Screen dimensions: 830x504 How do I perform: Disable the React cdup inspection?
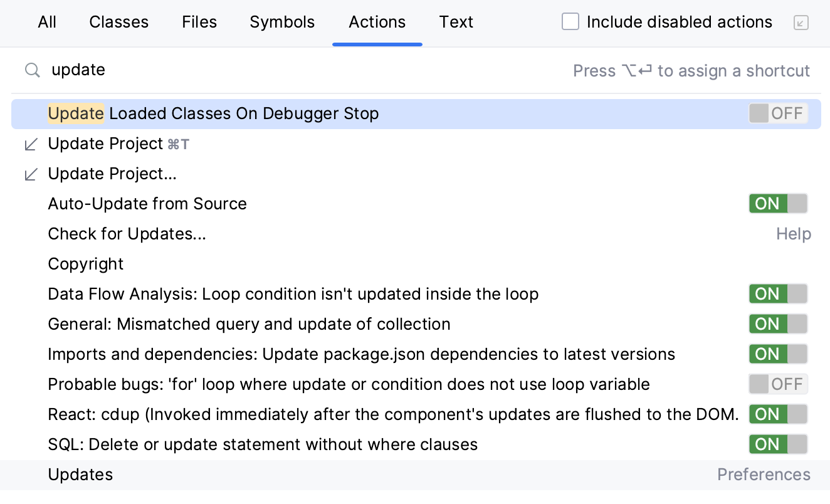778,414
